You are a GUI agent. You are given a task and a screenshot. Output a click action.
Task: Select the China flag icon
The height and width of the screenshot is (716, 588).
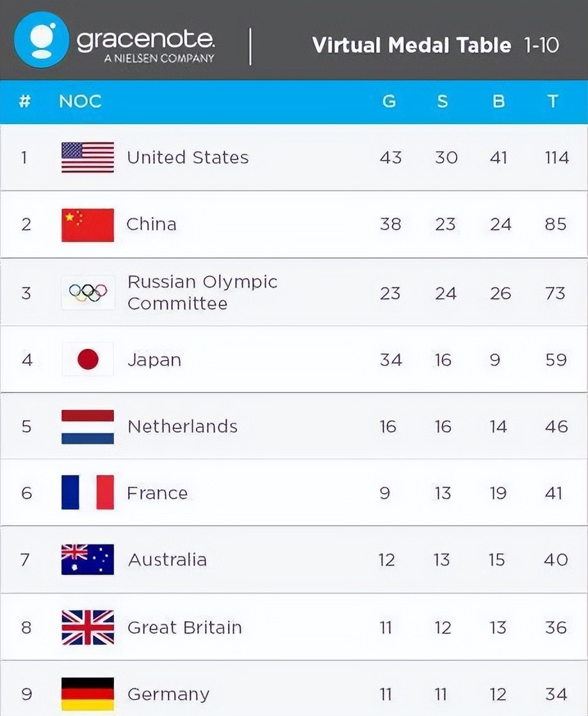[88, 225]
